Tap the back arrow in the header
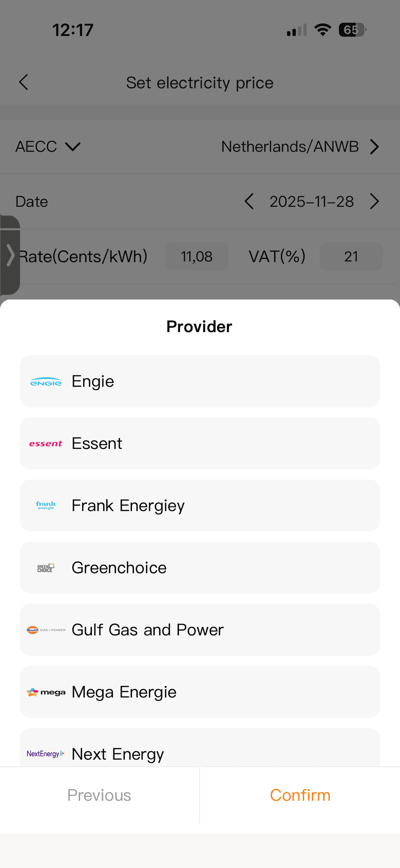Screen dimensions: 400x868 point(24,82)
